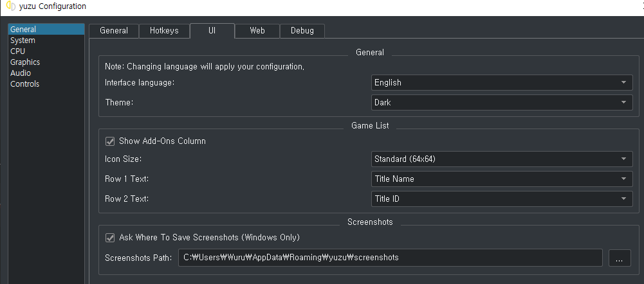Select General in the left category list
Screen dimensions: 644x284
pos(46,29)
